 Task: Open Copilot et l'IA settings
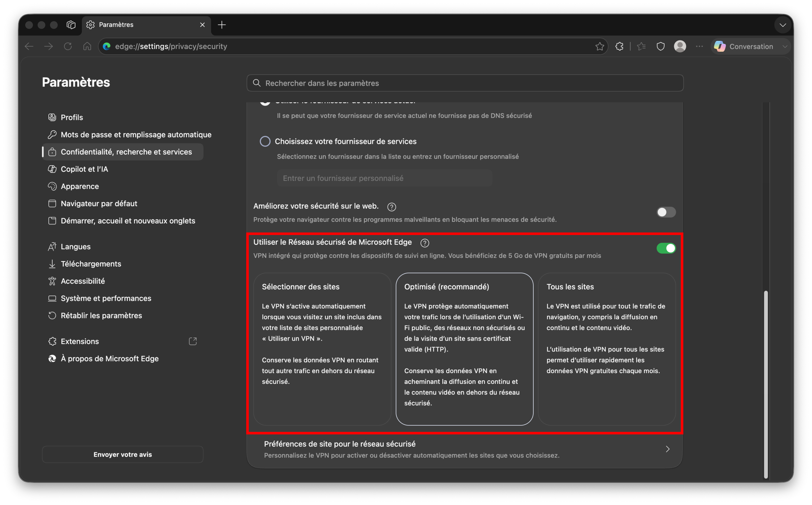(x=122, y=169)
